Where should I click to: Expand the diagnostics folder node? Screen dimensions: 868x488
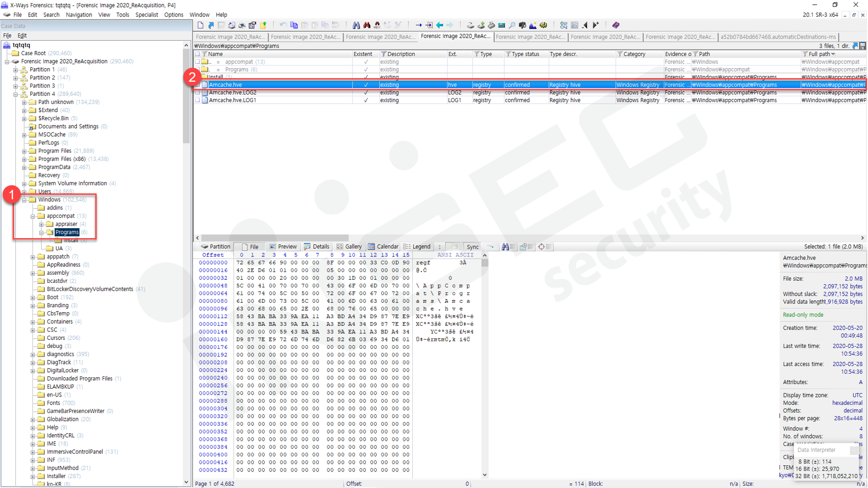(33, 355)
